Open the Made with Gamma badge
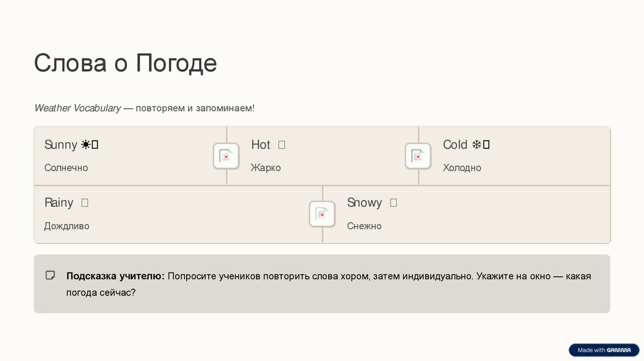 [x=604, y=350]
